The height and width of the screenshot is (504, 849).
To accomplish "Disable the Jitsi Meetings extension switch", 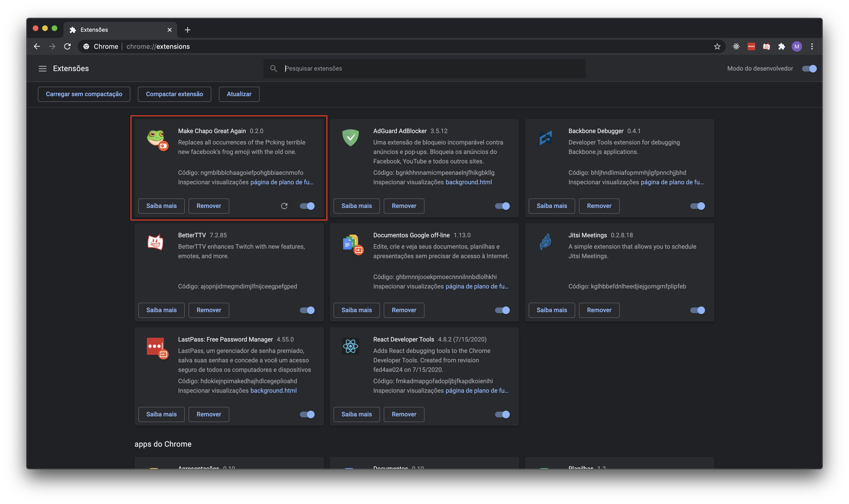I will point(698,310).
